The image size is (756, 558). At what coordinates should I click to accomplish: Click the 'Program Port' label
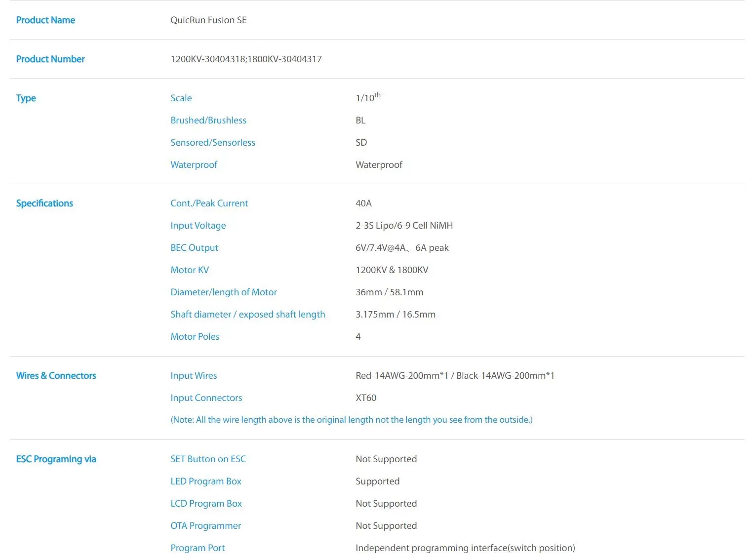(198, 548)
